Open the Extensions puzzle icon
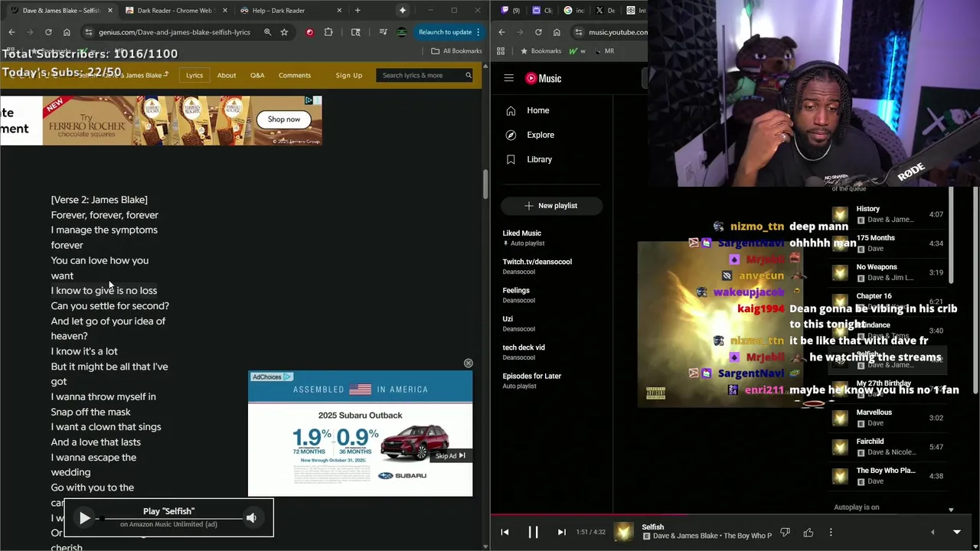Image resolution: width=980 pixels, height=551 pixels. click(x=328, y=32)
